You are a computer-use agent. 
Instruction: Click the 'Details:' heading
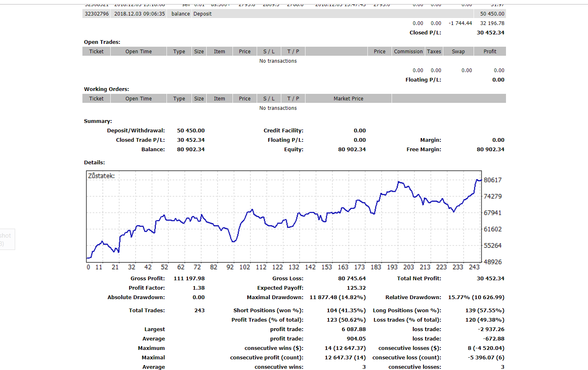coord(95,163)
